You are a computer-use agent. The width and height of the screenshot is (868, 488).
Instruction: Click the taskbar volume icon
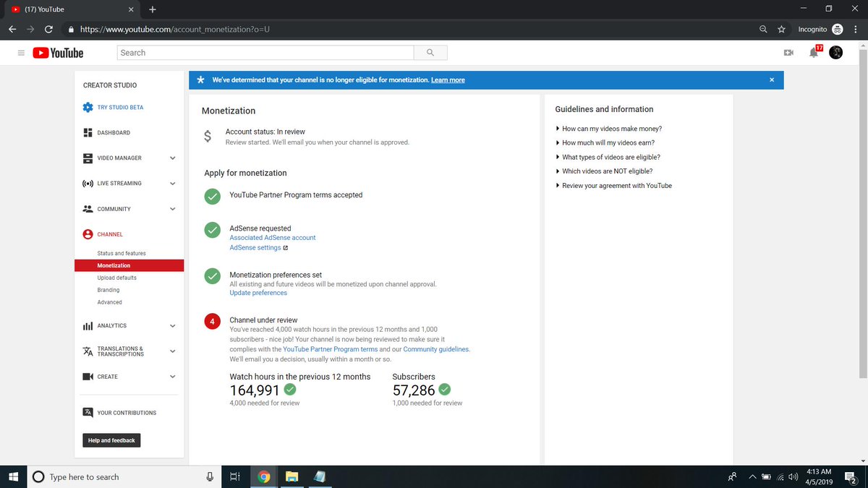793,476
